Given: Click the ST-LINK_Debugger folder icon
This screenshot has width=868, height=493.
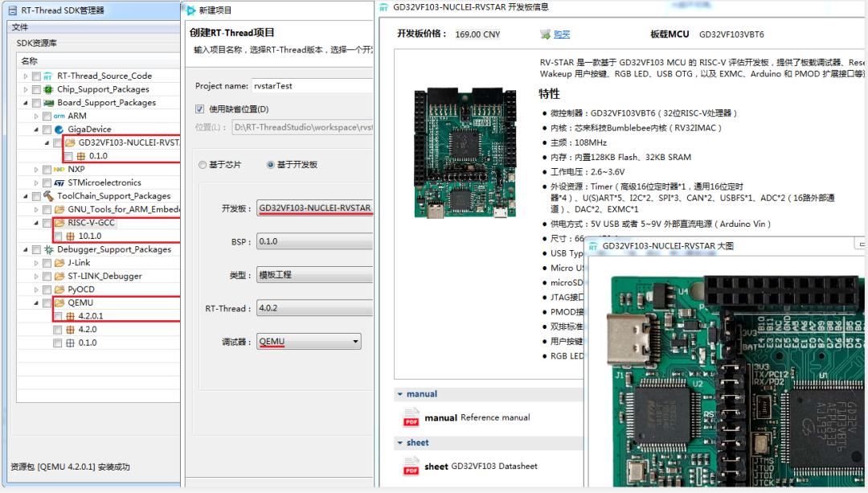Looking at the screenshot, I should pos(59,276).
